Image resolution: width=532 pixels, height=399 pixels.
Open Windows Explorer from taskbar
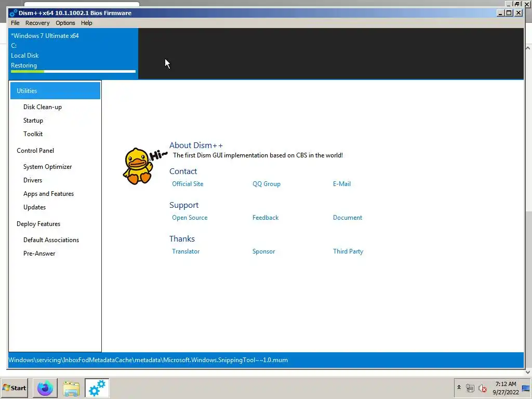[71, 388]
